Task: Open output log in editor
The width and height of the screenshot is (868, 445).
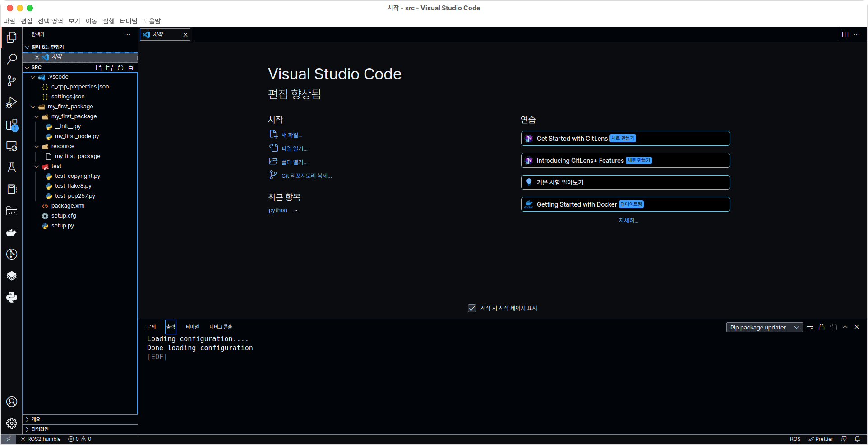Action: point(833,327)
